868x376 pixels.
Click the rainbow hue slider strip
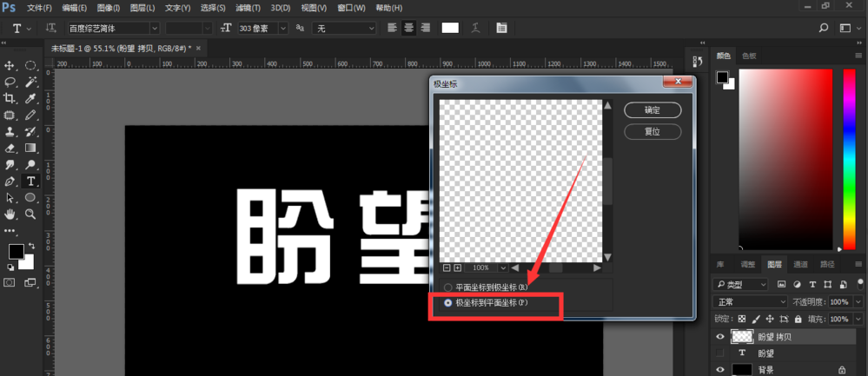point(849,156)
